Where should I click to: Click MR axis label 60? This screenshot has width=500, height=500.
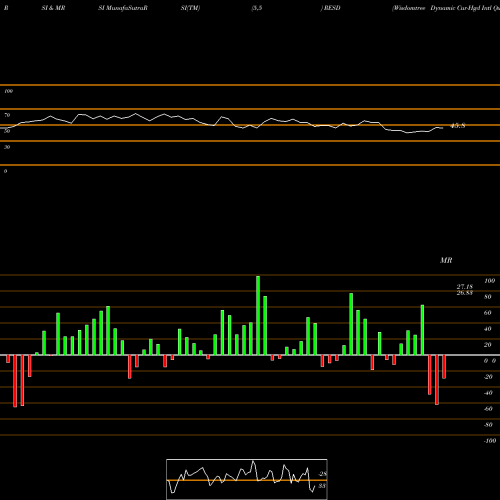pos(488,313)
